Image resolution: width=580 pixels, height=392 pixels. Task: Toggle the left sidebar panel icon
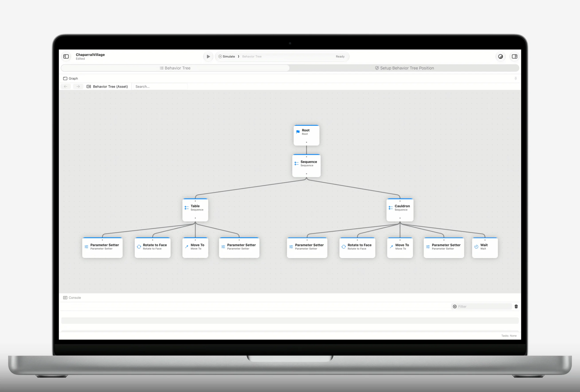pyautogui.click(x=66, y=57)
